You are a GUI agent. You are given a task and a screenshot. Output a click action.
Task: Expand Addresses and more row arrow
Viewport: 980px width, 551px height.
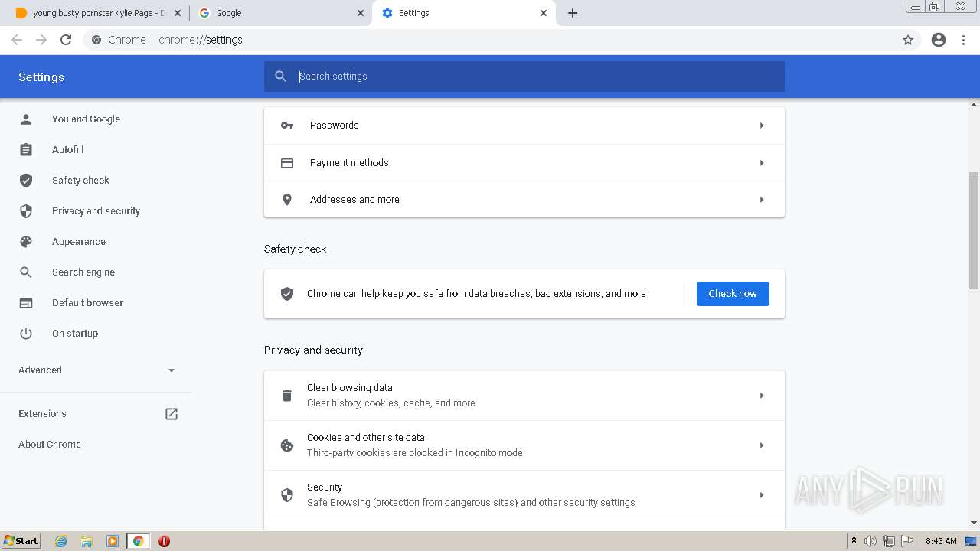pos(762,200)
